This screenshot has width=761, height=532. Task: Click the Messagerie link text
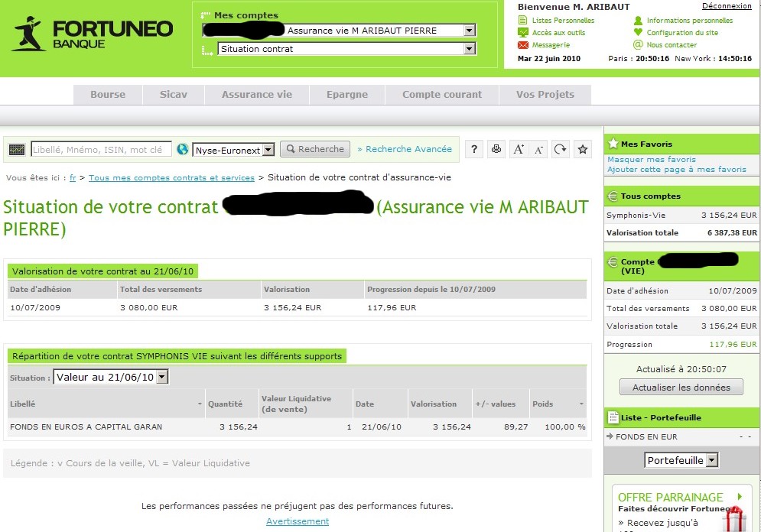pyautogui.click(x=551, y=45)
